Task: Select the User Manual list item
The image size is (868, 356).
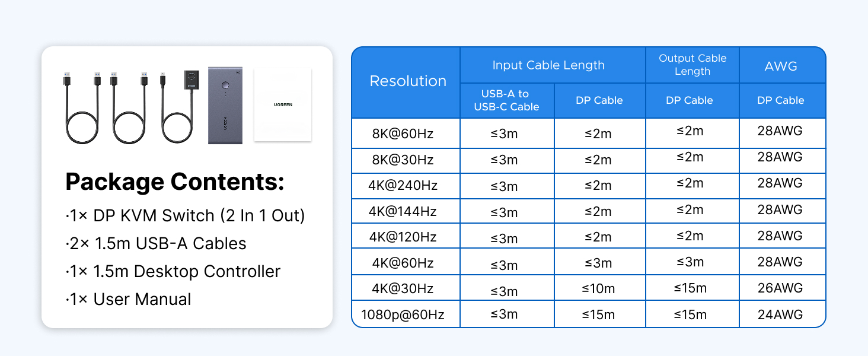Action: coord(128,299)
